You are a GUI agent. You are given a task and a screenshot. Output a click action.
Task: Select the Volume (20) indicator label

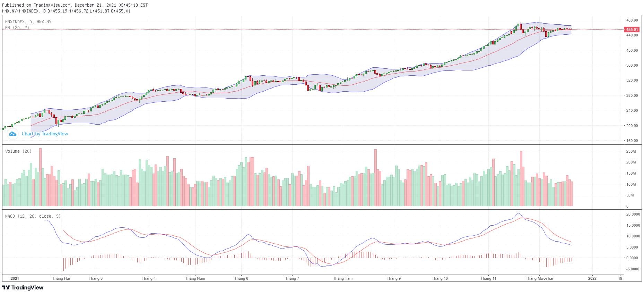click(x=18, y=151)
